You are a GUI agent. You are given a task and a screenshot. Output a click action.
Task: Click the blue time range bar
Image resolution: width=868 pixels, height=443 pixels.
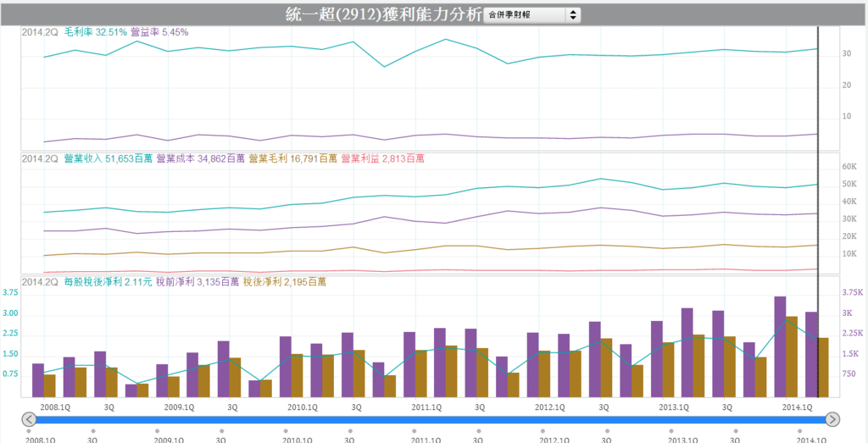click(x=430, y=419)
